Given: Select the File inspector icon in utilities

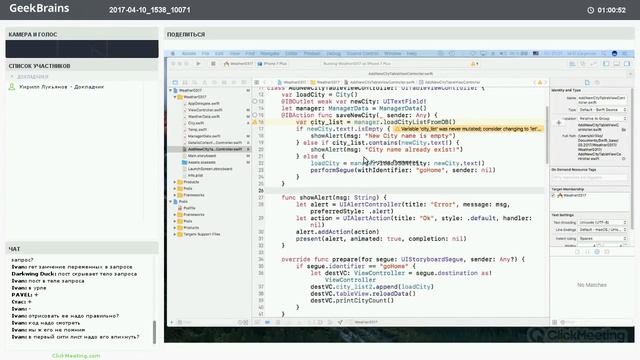Looking at the screenshot, I should coord(587,82).
